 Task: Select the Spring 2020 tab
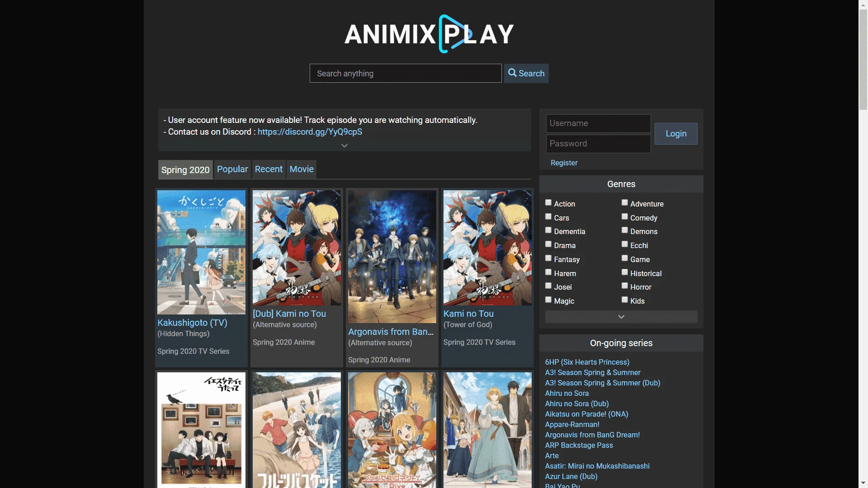[x=185, y=170]
